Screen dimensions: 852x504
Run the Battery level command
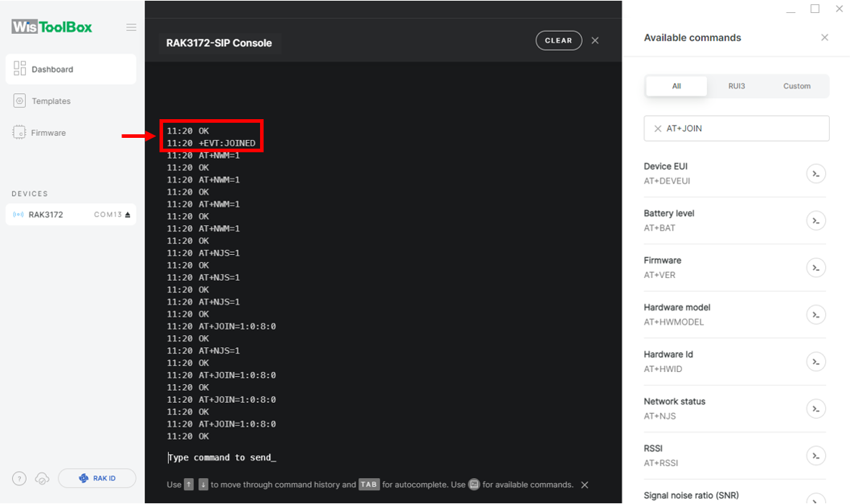(816, 220)
